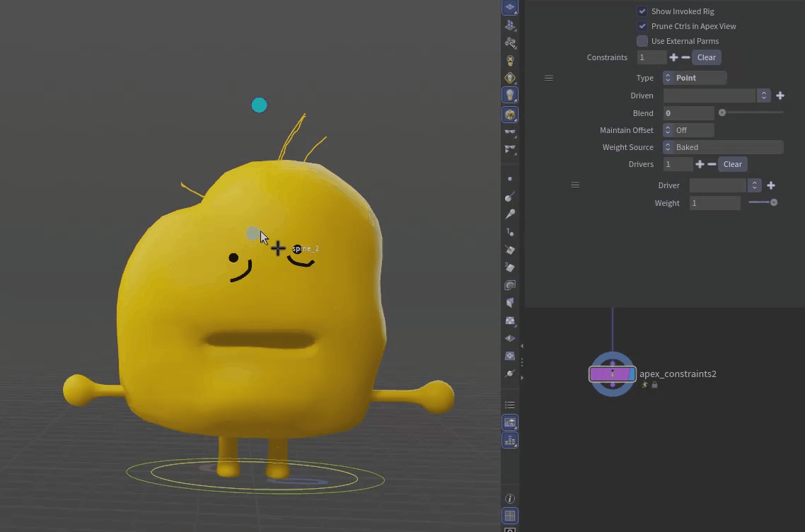Toggle the reference plane grid icon
The height and width of the screenshot is (532, 805).
(510, 8)
